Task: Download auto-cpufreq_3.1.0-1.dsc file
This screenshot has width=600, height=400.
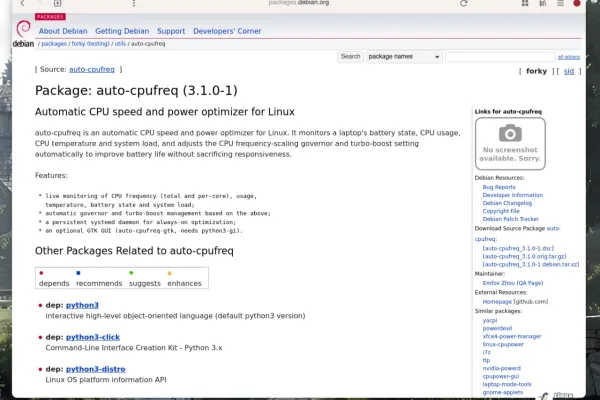Action: pyautogui.click(x=518, y=248)
